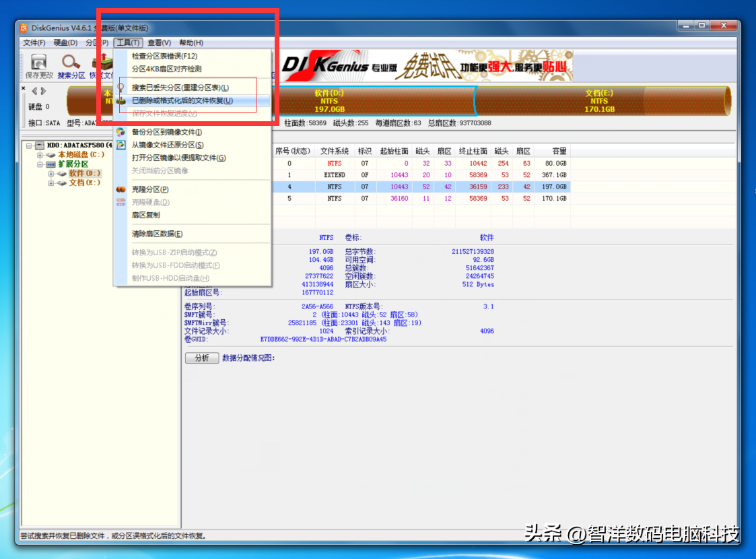Viewport: 756px width, 559px height.
Task: Collapse the HD0 ADATASP580 tree node
Action: click(29, 145)
